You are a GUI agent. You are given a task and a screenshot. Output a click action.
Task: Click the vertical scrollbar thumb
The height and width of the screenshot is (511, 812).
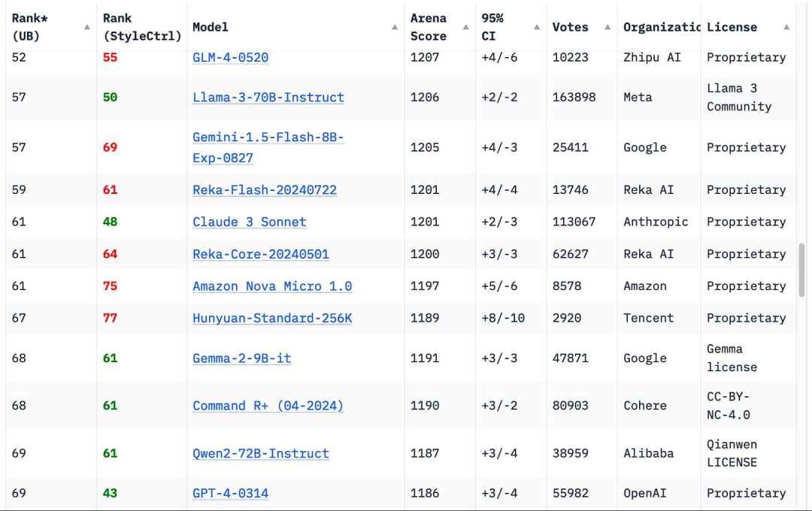(801, 270)
